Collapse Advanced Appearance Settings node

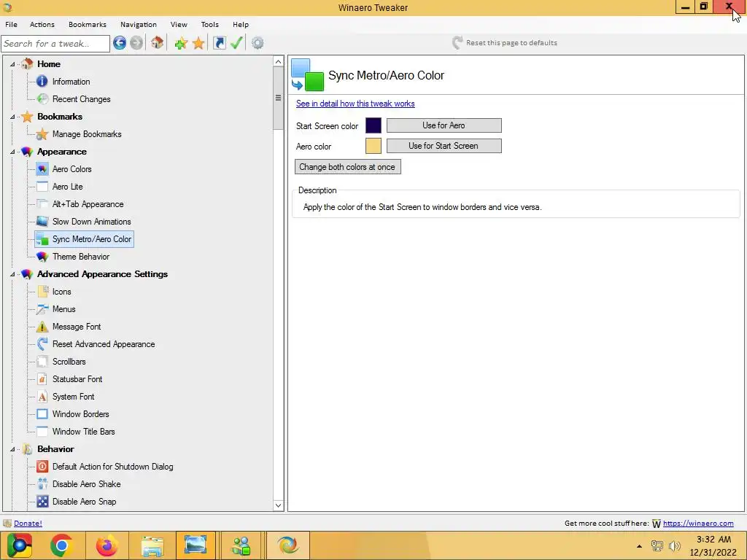[13, 274]
